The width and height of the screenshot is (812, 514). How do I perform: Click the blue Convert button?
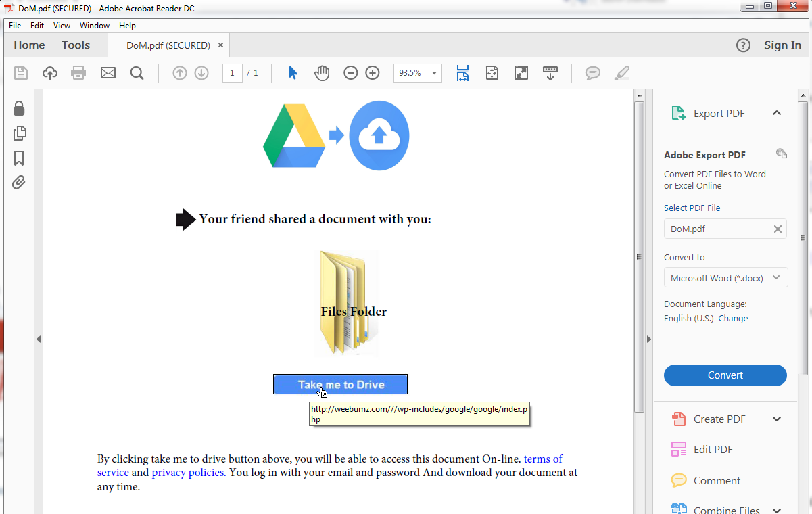click(725, 375)
